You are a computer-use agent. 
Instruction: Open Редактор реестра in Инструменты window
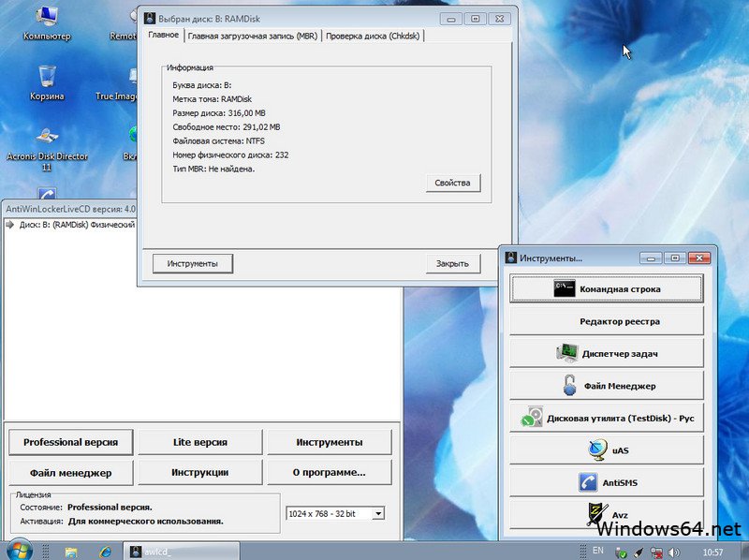coord(606,321)
